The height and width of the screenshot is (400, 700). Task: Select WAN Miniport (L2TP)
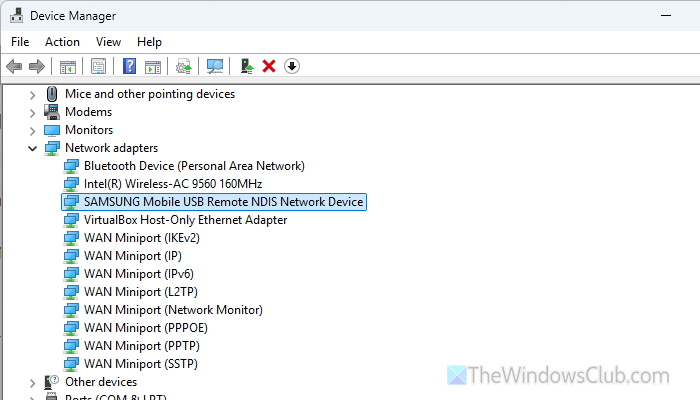(x=141, y=292)
